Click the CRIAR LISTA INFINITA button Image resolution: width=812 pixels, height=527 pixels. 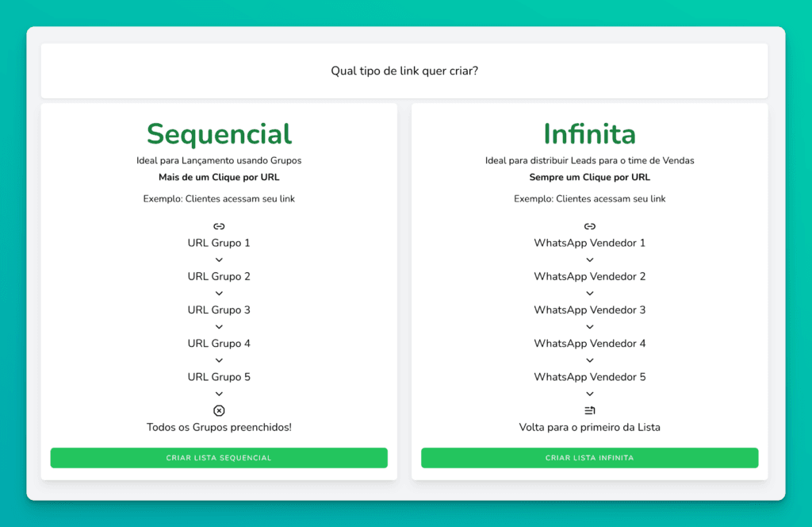coord(590,458)
